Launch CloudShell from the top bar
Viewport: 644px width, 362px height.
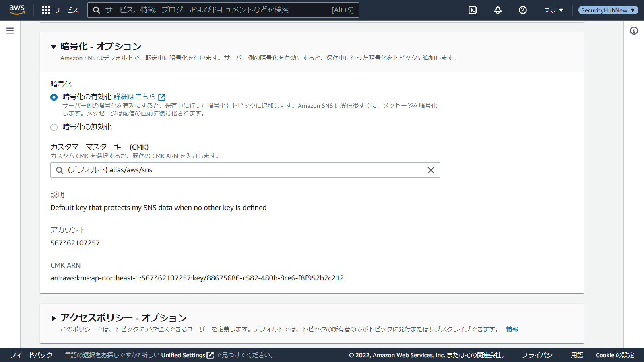pos(473,10)
